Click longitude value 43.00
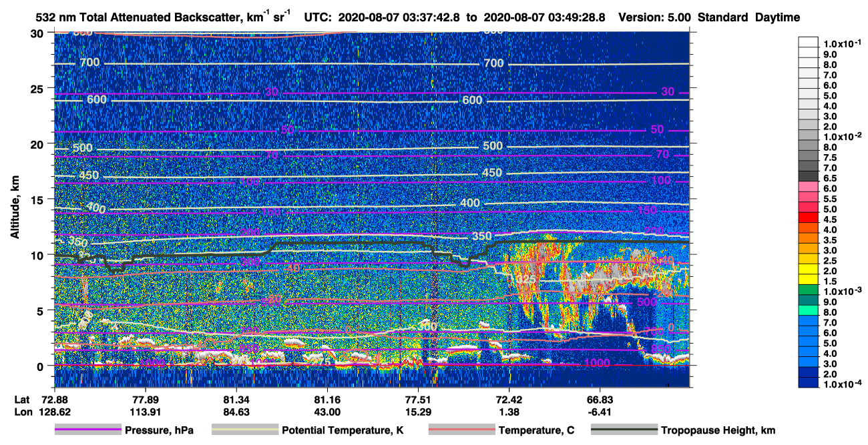Image resolution: width=868 pixels, height=445 pixels. tap(327, 412)
